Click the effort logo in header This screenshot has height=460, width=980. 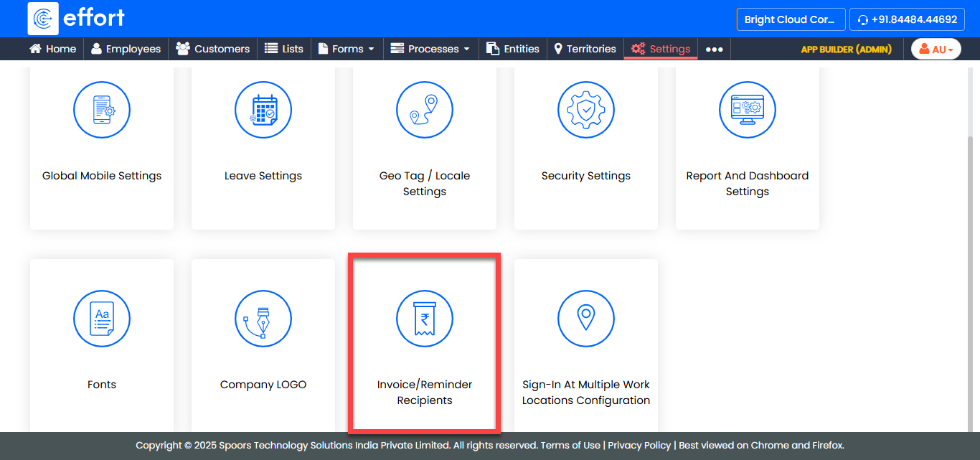point(76,19)
